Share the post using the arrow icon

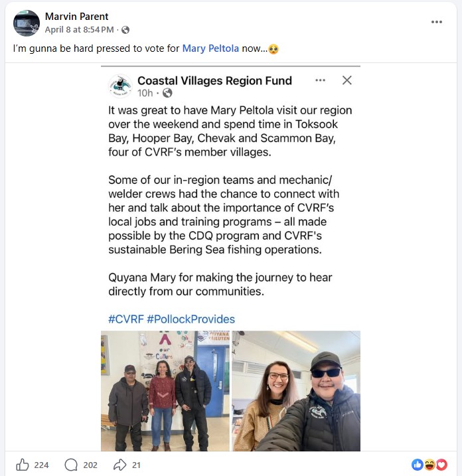tap(120, 465)
